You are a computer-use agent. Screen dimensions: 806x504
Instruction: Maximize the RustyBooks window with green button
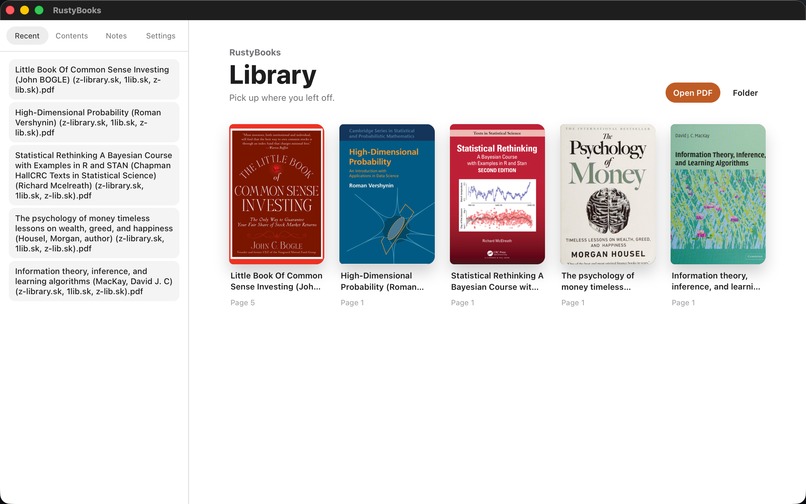pyautogui.click(x=39, y=10)
